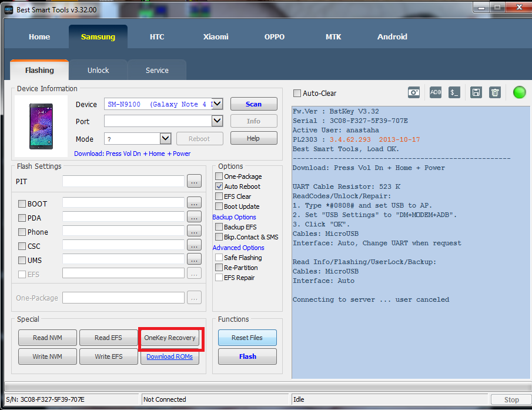Browse for PDA file
The image size is (532, 410).
click(x=194, y=217)
